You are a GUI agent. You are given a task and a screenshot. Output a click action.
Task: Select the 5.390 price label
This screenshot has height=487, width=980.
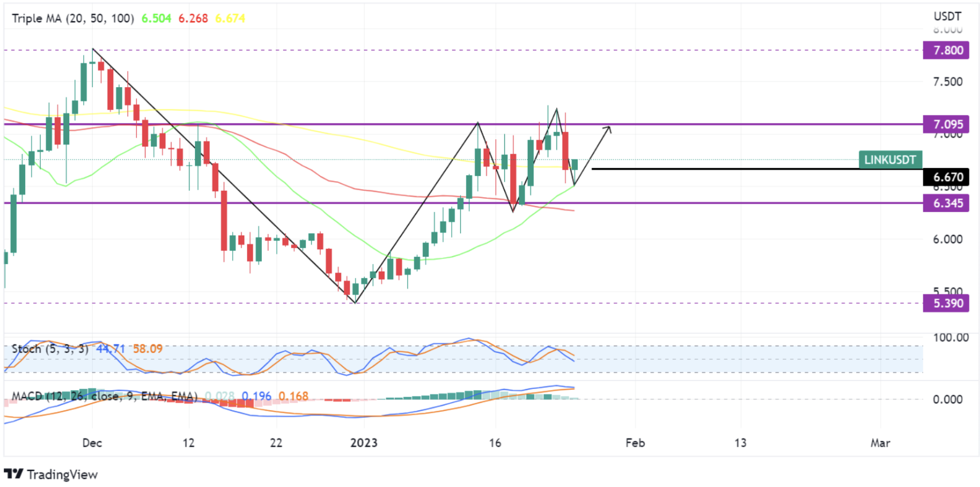(x=946, y=304)
